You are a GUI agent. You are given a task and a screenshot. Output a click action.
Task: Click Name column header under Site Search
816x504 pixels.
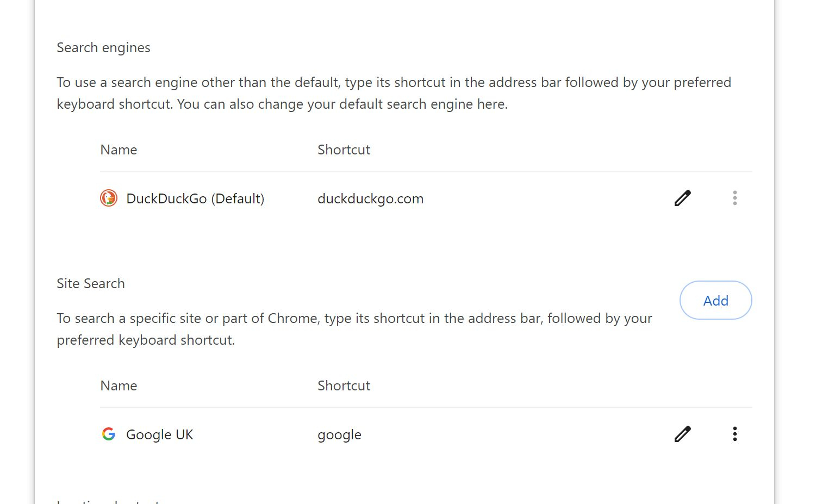[119, 385]
